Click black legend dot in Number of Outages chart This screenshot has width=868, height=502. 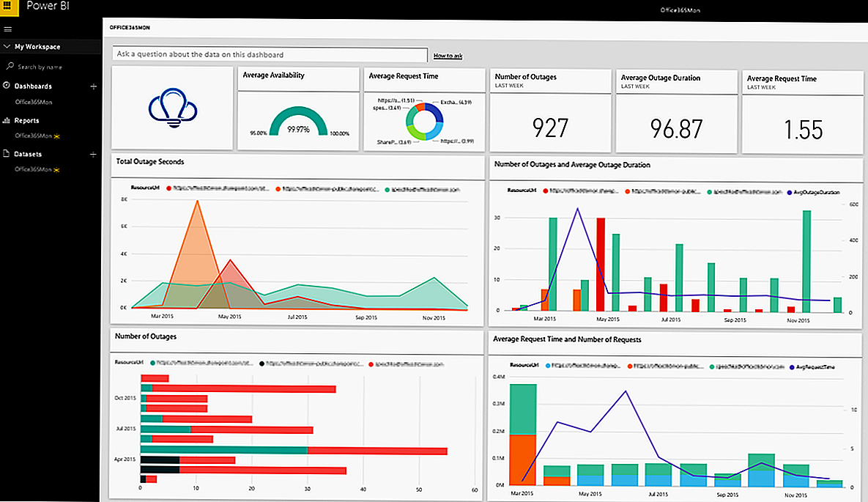click(x=261, y=363)
